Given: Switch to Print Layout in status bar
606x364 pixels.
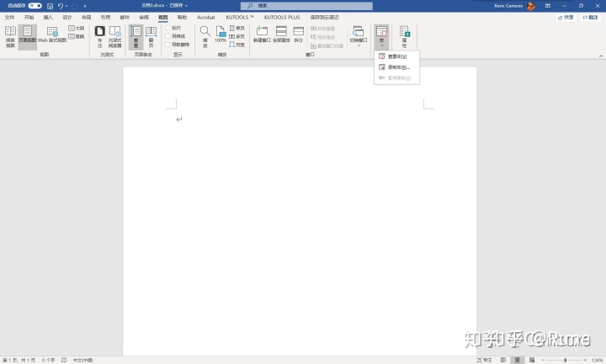Looking at the screenshot, I should click(x=518, y=360).
